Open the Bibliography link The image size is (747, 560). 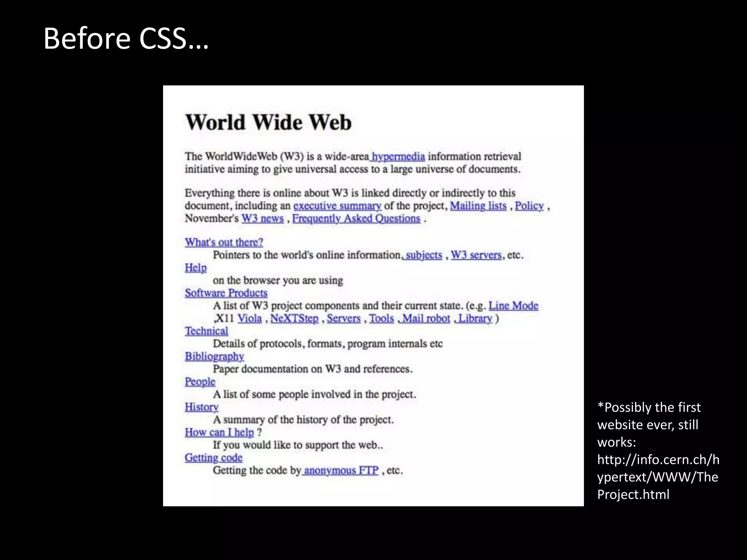click(x=214, y=356)
